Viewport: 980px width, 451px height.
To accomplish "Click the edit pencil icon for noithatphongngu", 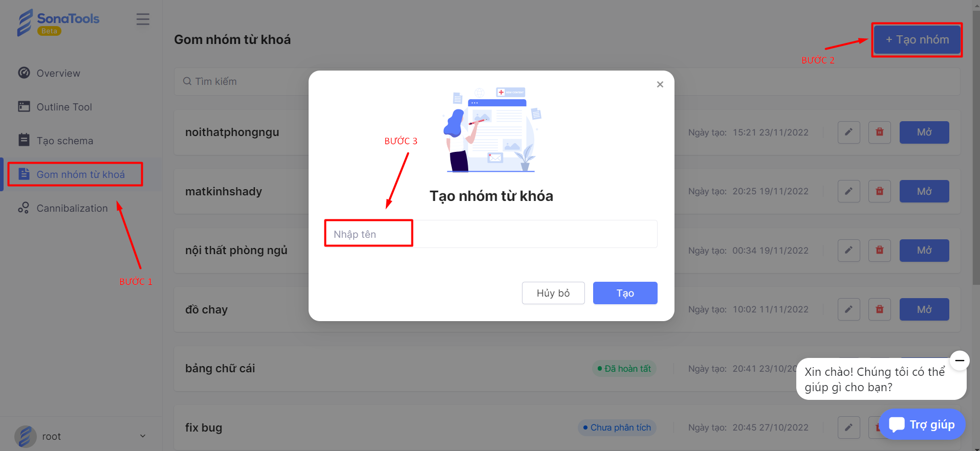I will coord(848,132).
